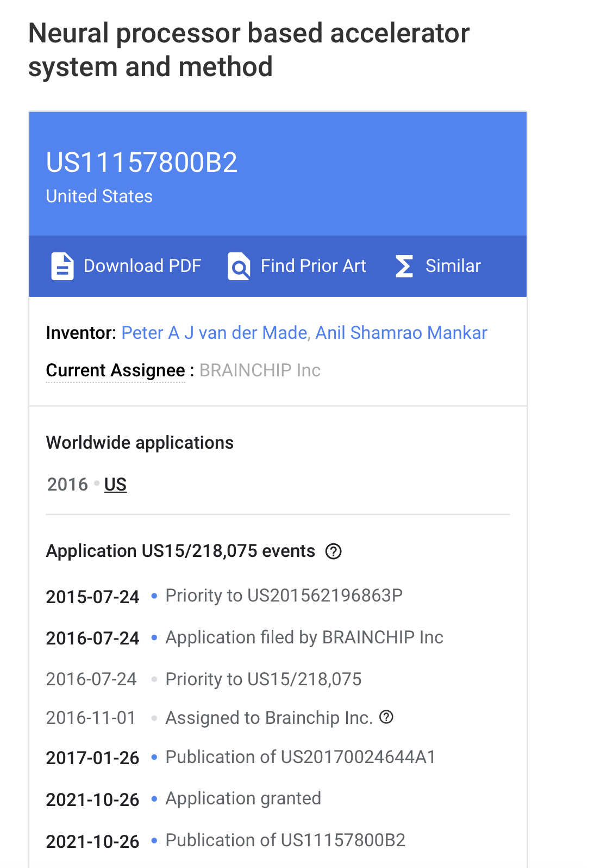
Task: Click the United States country label
Action: tap(99, 196)
